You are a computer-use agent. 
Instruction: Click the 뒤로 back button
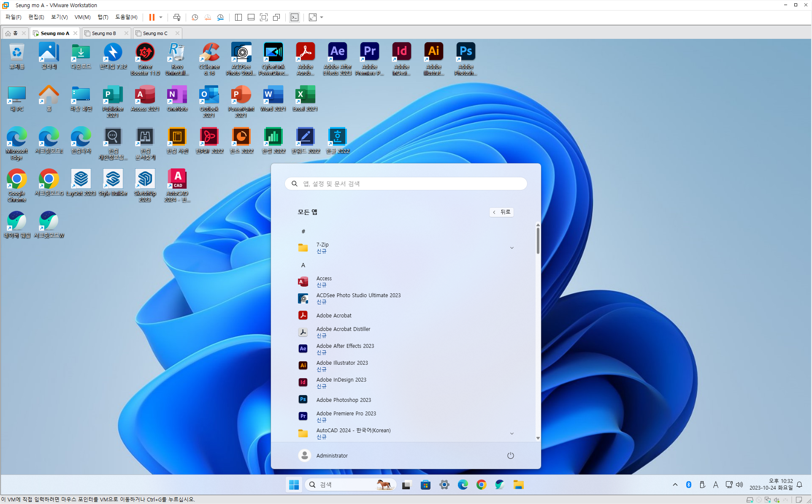[x=501, y=212]
